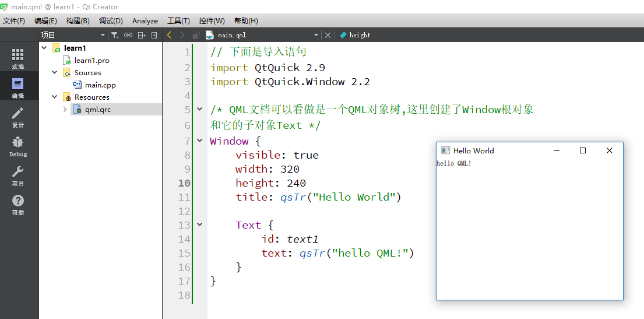Go forward with right arrow icon
Screen dimensions: 644x319
click(x=182, y=36)
